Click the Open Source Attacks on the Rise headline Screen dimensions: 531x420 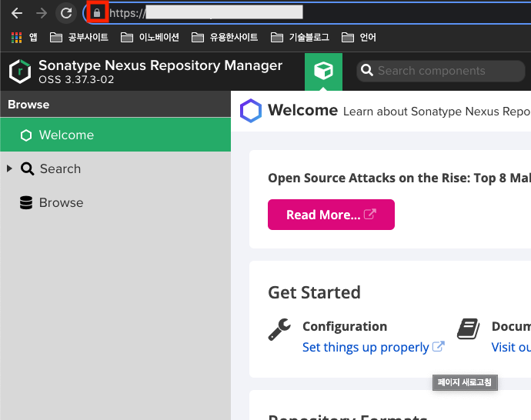[399, 178]
